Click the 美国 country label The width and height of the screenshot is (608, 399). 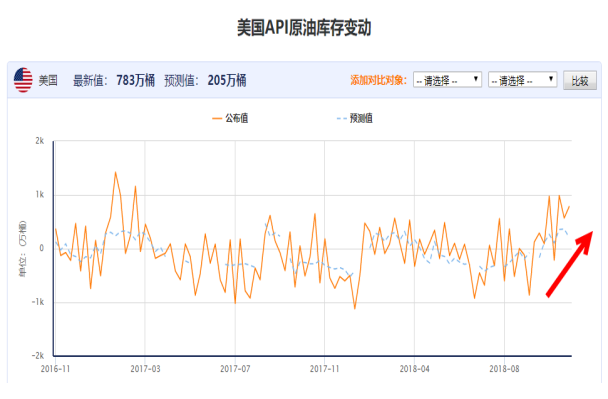(x=48, y=81)
